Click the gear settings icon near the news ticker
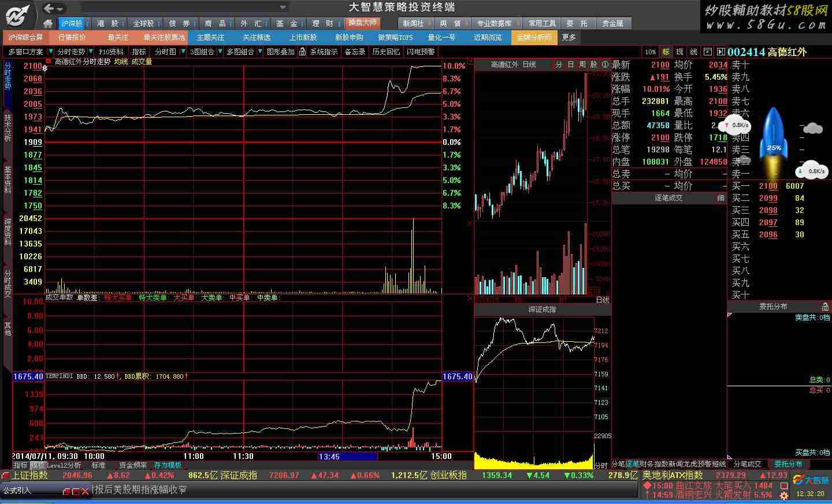 (x=784, y=495)
